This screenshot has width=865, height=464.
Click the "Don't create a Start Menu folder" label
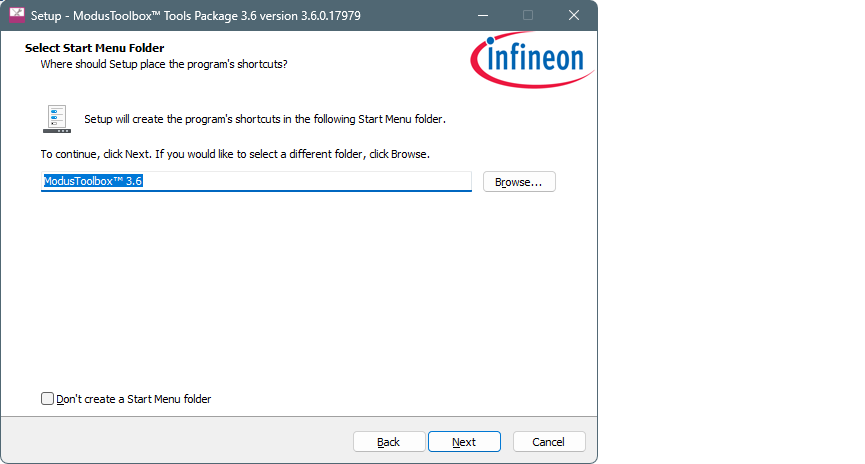[x=134, y=399]
